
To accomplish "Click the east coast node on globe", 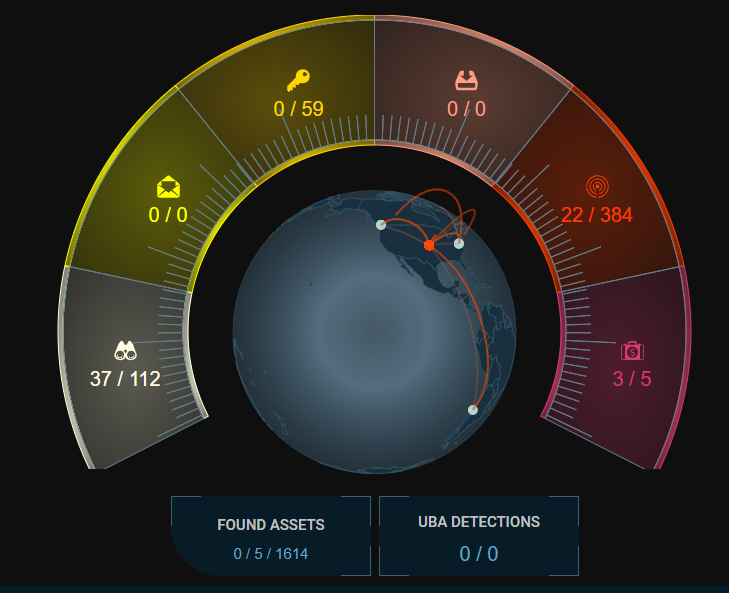I will [459, 243].
